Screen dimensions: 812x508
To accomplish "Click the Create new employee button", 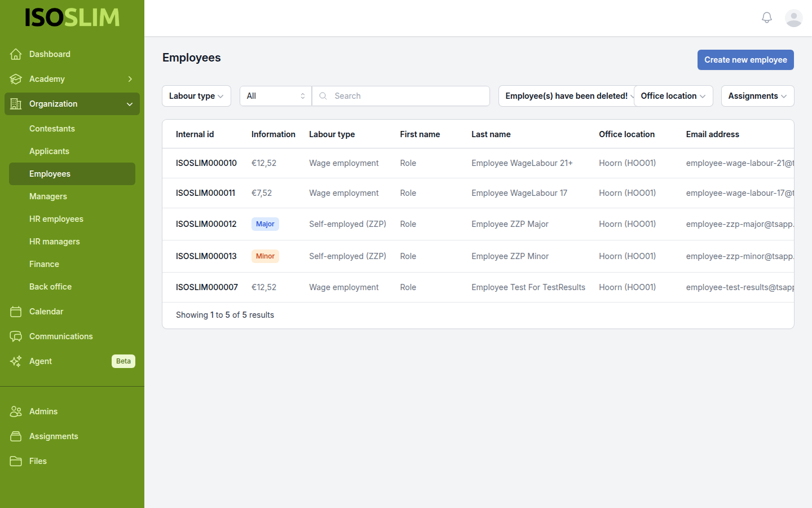I will coord(745,60).
